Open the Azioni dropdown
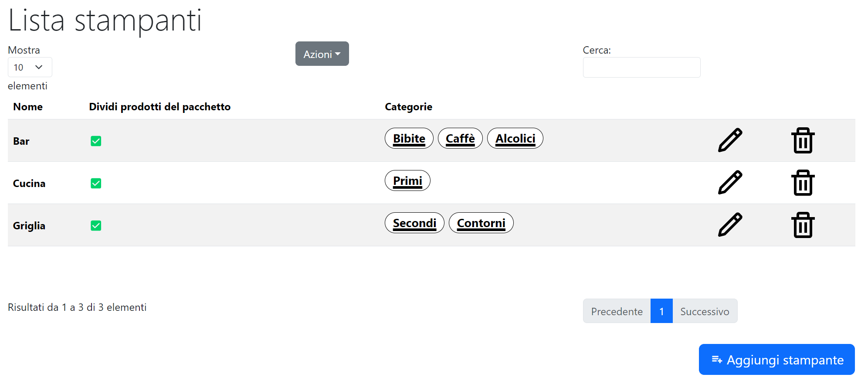The width and height of the screenshot is (868, 381). click(x=322, y=54)
